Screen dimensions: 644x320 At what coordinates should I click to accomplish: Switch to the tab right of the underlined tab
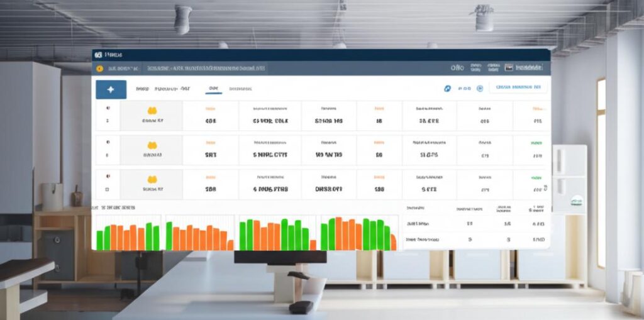pos(240,89)
